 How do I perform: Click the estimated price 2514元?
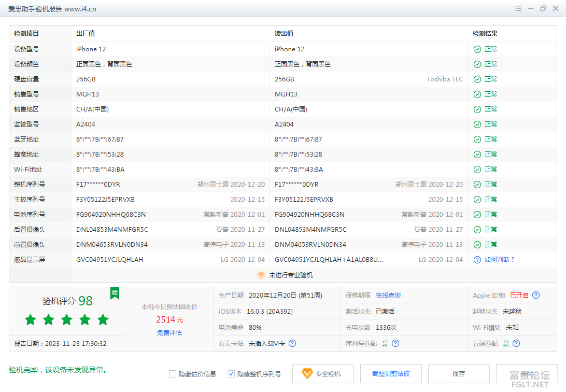coord(169,319)
